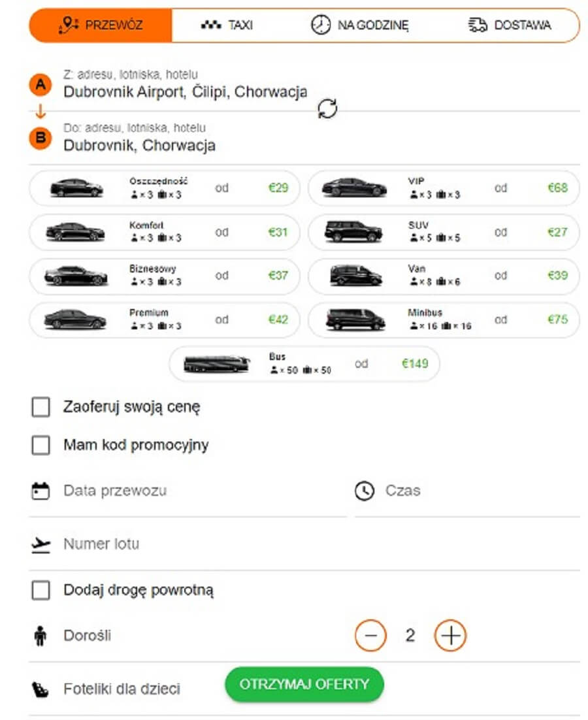Open the NA GODZINĘ tab

(x=359, y=25)
